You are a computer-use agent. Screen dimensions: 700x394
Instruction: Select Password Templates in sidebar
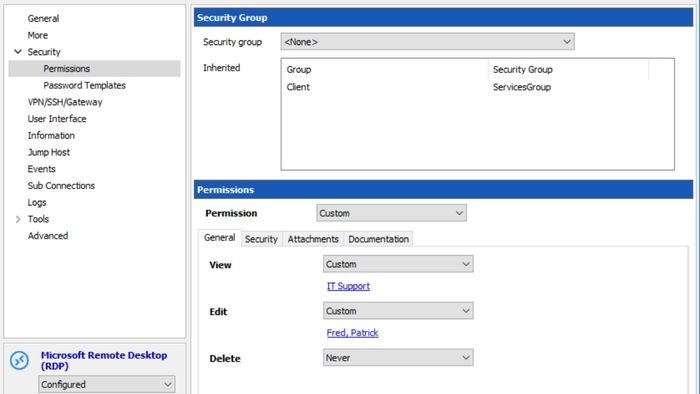click(x=84, y=85)
